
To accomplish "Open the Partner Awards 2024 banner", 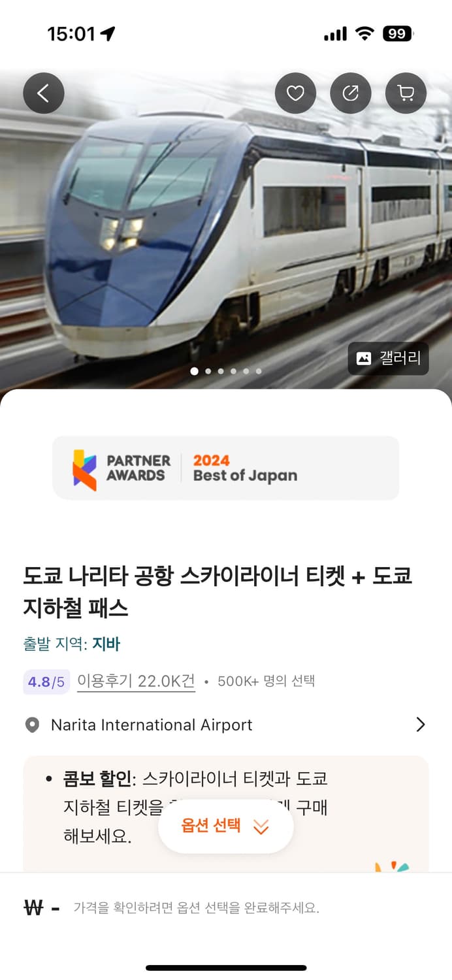I will pyautogui.click(x=225, y=468).
